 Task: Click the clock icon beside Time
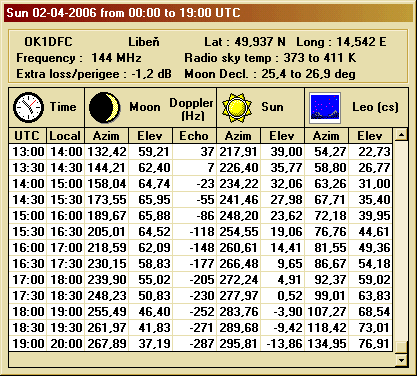pyautogui.click(x=28, y=107)
